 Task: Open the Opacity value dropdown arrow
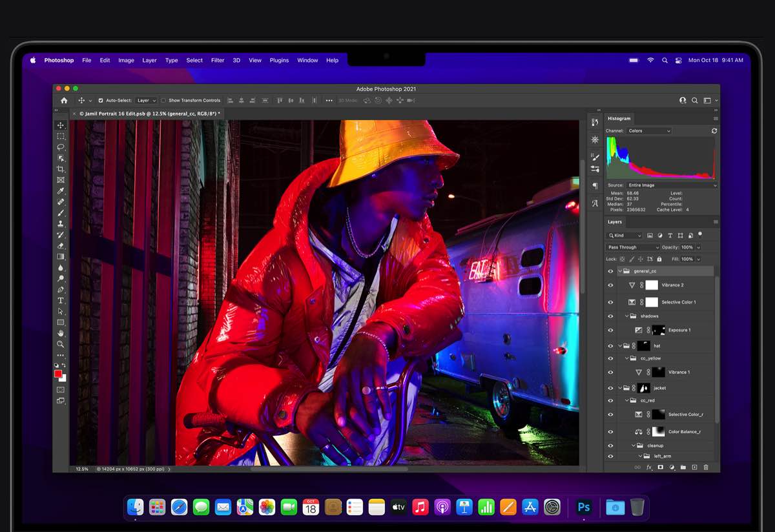click(x=699, y=247)
